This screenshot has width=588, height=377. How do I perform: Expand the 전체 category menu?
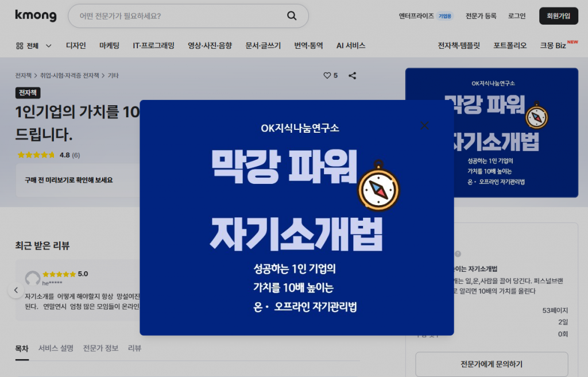pos(34,45)
